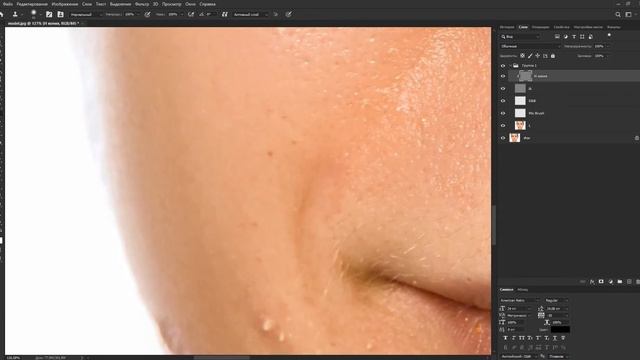Lock layer position icon
The image size is (640, 360).
(538, 56)
